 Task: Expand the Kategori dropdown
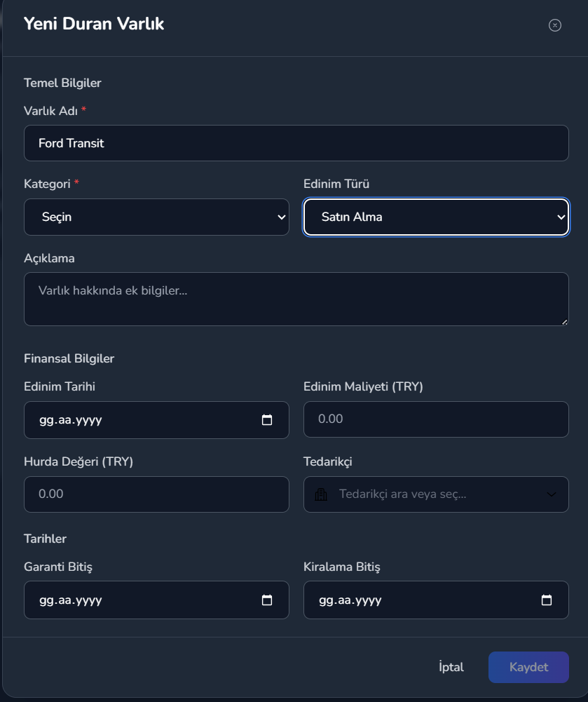[x=156, y=217]
